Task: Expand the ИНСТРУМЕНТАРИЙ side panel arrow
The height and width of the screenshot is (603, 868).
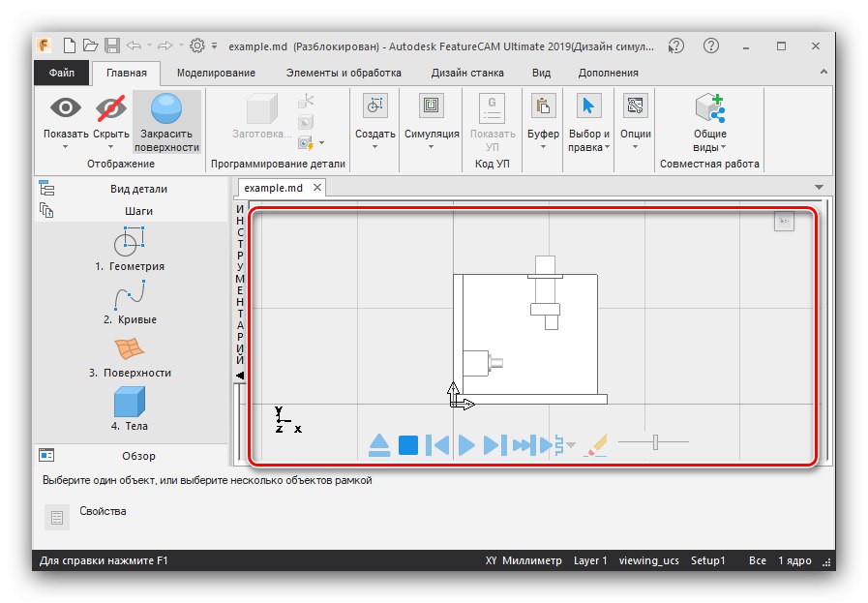Action: (x=240, y=376)
